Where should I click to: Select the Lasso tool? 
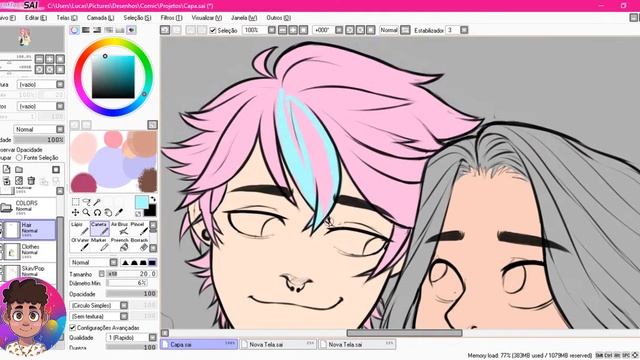(x=87, y=202)
